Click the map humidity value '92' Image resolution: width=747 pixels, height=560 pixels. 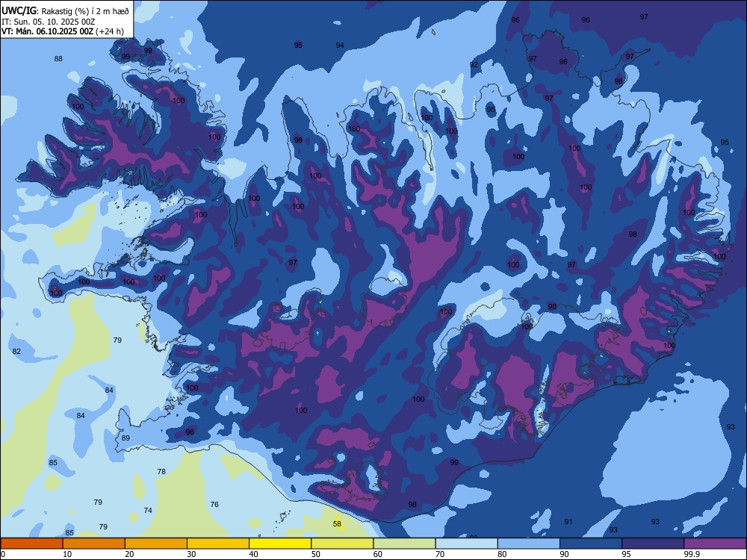pyautogui.click(x=474, y=65)
